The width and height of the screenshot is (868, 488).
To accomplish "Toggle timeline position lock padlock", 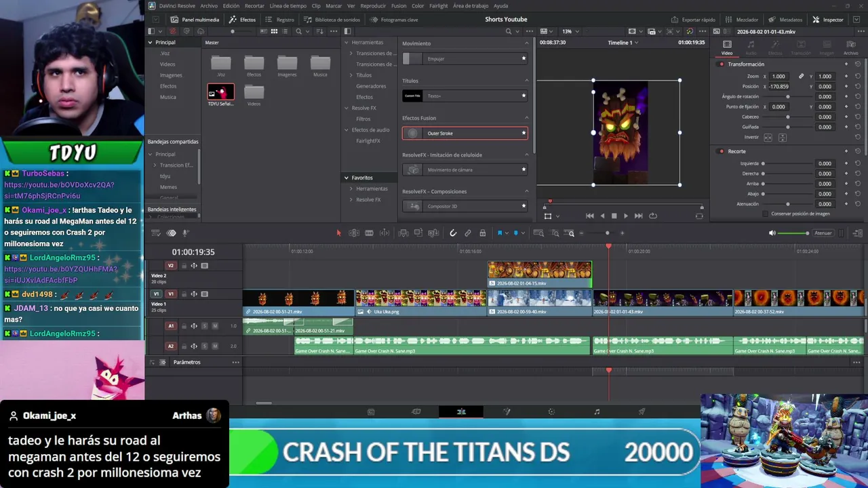I will (482, 233).
